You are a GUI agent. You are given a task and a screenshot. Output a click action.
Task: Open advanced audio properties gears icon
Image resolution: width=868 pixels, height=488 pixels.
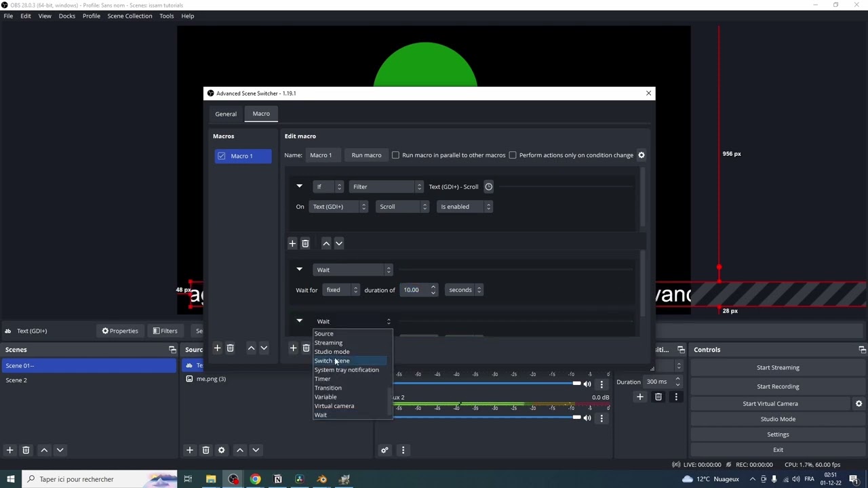(x=384, y=450)
